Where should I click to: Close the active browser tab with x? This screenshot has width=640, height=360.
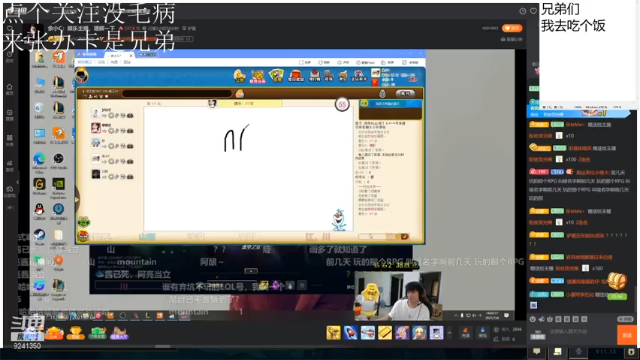point(131,56)
